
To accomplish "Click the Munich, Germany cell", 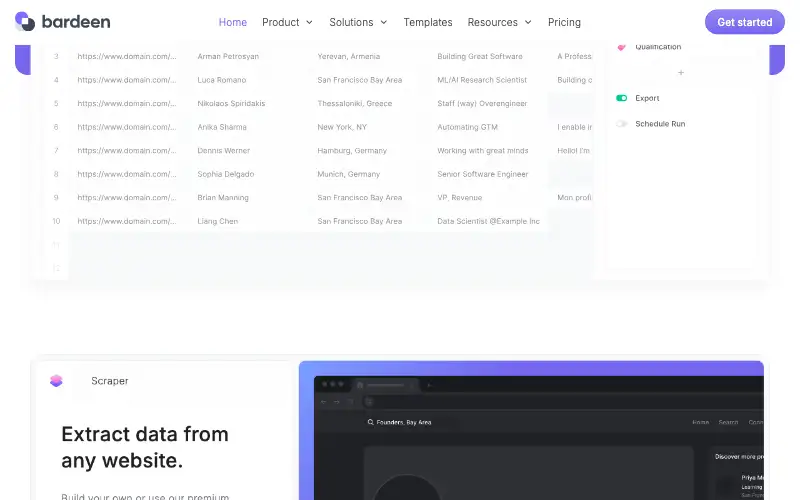I will coord(348,174).
